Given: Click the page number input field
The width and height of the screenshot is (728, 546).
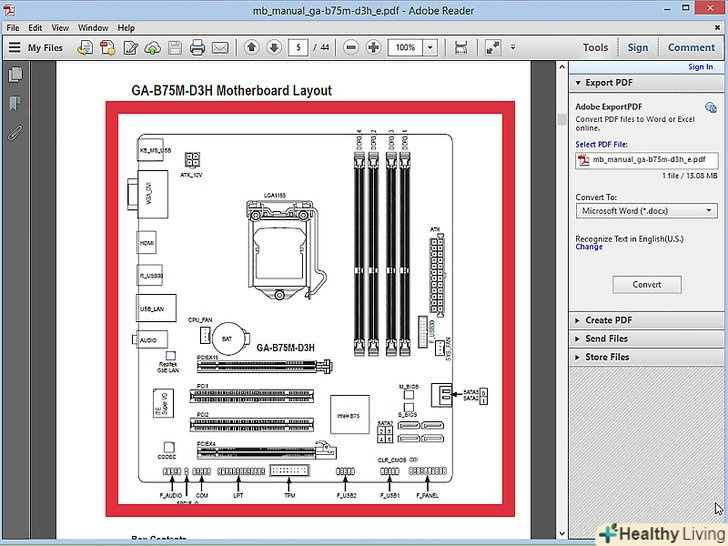Looking at the screenshot, I should tap(299, 47).
